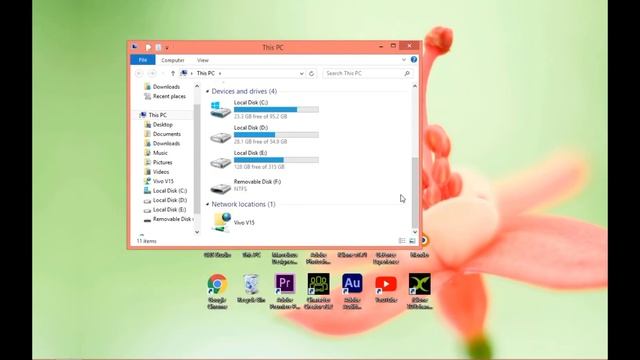Click the 'NTFS' label under Removable Disk
The height and width of the screenshot is (360, 640).
[x=240, y=189]
